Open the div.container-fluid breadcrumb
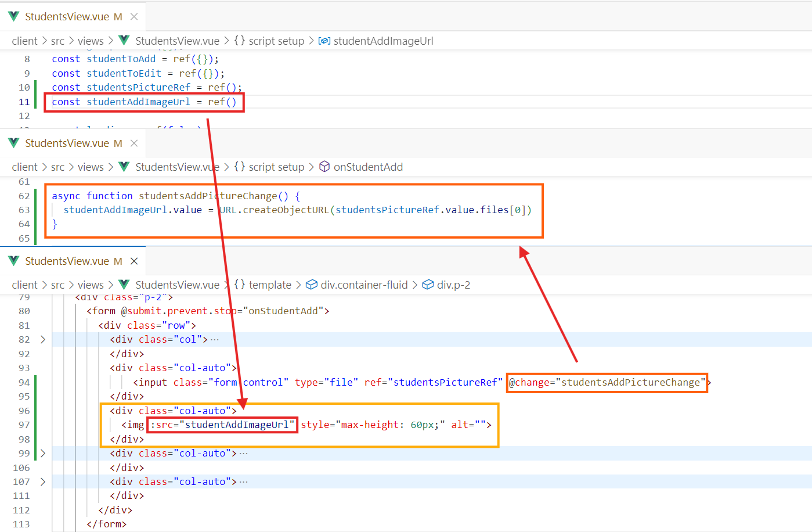Image resolution: width=812 pixels, height=532 pixels. click(364, 285)
